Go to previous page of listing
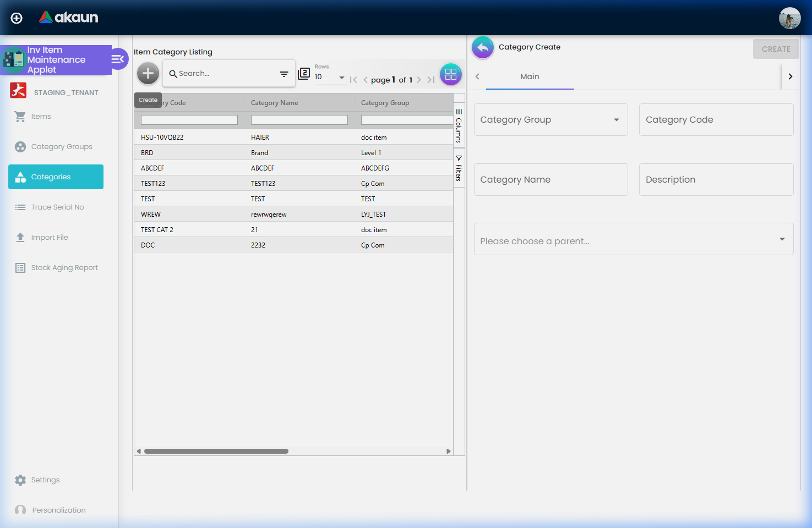Image resolution: width=812 pixels, height=528 pixels. coord(366,80)
